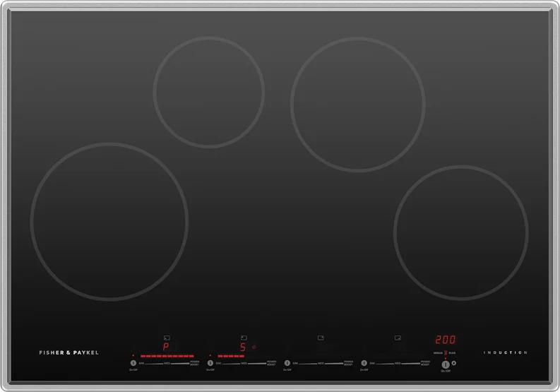Image resolution: width=560 pixels, height=392 pixels.
Task: Tap the key lock icon beside main power
Action: point(454,363)
